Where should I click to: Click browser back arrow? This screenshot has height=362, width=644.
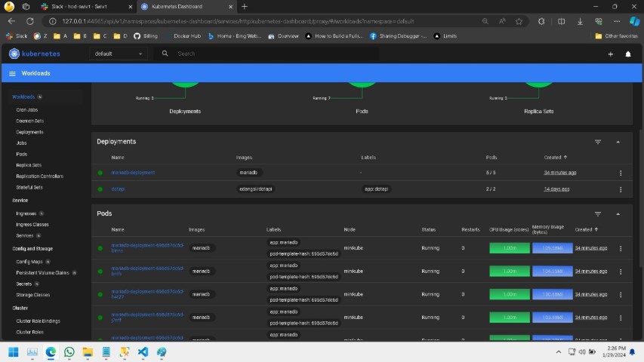click(x=11, y=21)
